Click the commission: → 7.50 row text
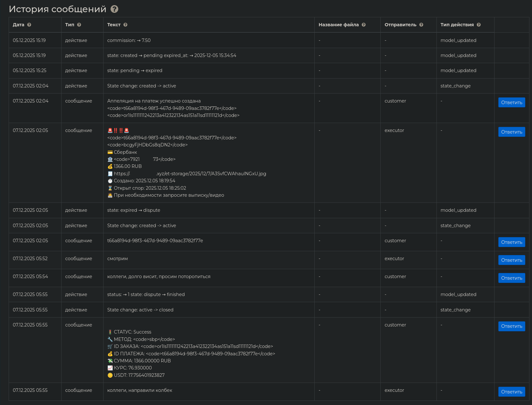 (x=129, y=40)
